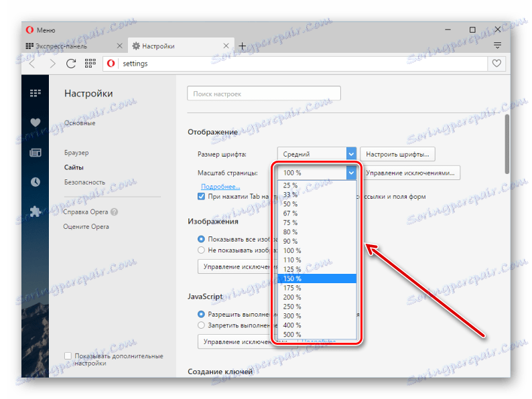532x399 pixels.
Task: Choose 500 % zoom option
Action: pyautogui.click(x=317, y=334)
